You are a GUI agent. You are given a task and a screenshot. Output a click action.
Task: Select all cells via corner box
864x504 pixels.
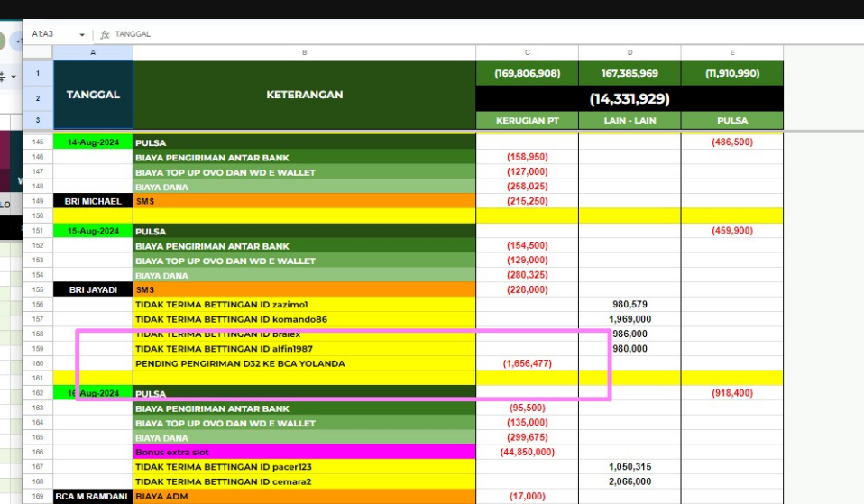pos(38,52)
